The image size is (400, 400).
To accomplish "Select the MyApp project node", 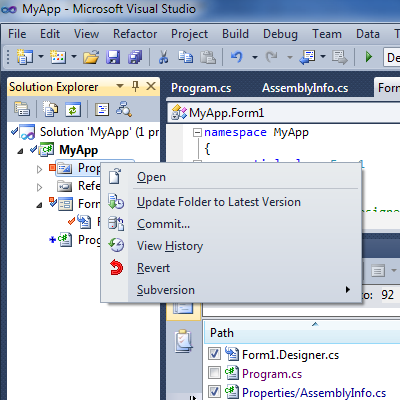I will click(x=79, y=150).
